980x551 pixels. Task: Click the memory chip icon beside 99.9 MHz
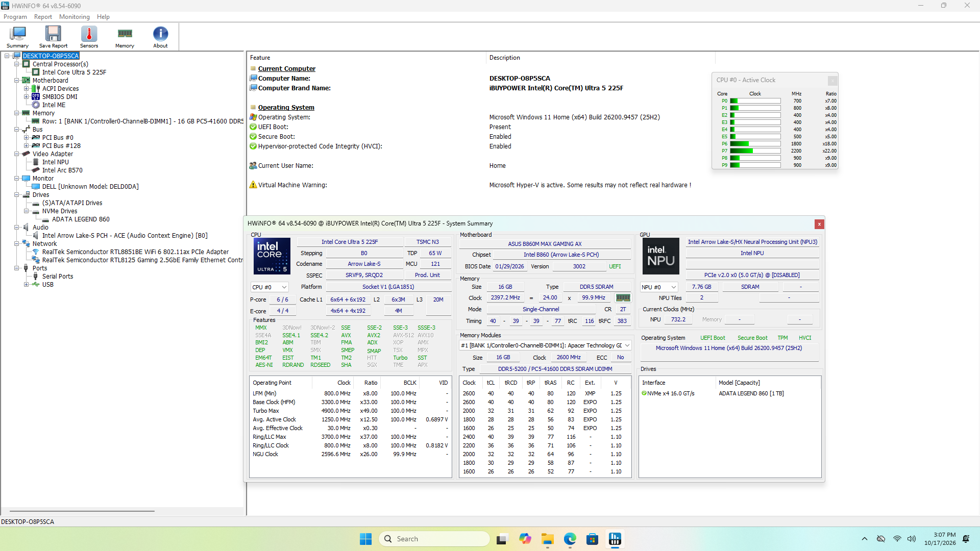click(x=623, y=298)
